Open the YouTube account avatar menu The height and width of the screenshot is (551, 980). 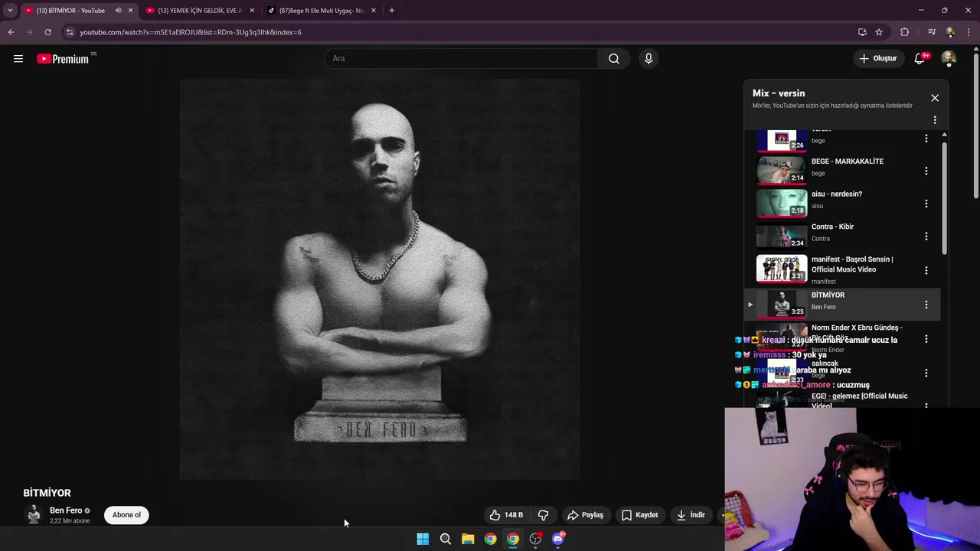point(949,58)
